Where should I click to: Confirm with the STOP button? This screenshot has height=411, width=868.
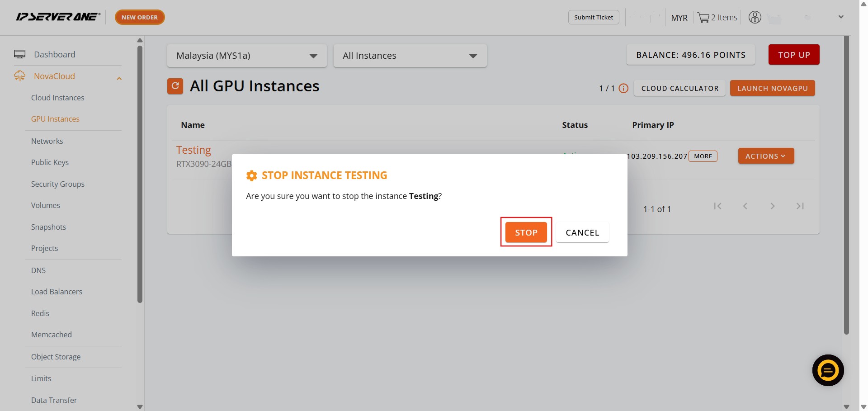[x=526, y=232]
